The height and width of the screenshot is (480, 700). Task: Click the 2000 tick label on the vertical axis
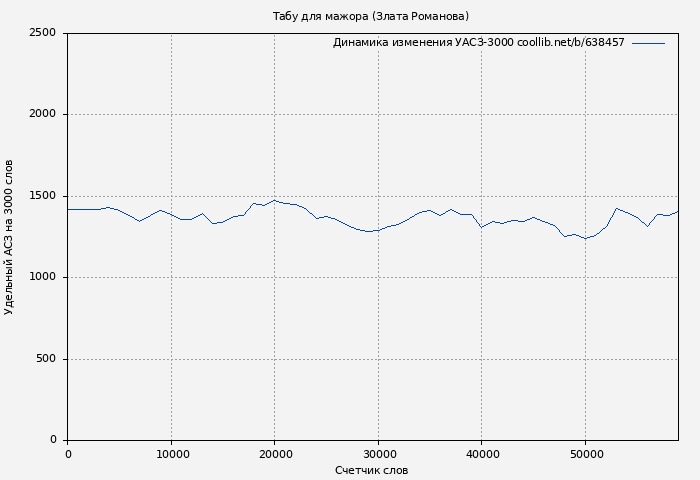(42, 115)
